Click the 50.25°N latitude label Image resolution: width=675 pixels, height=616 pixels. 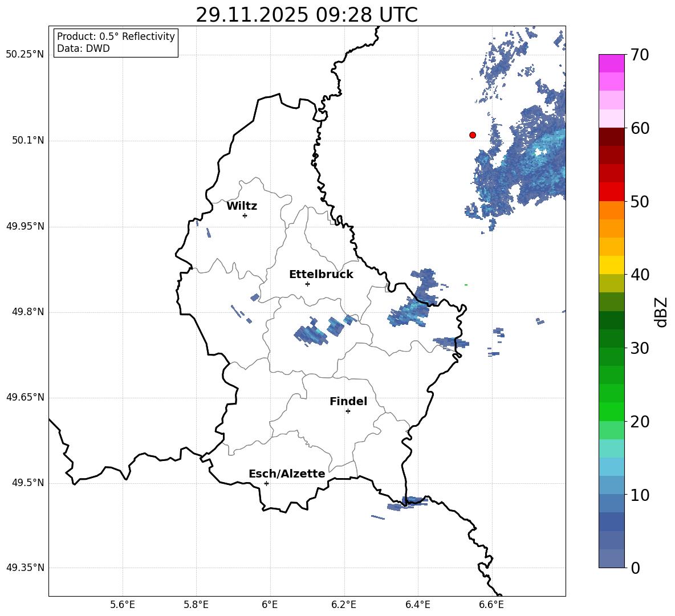25,55
